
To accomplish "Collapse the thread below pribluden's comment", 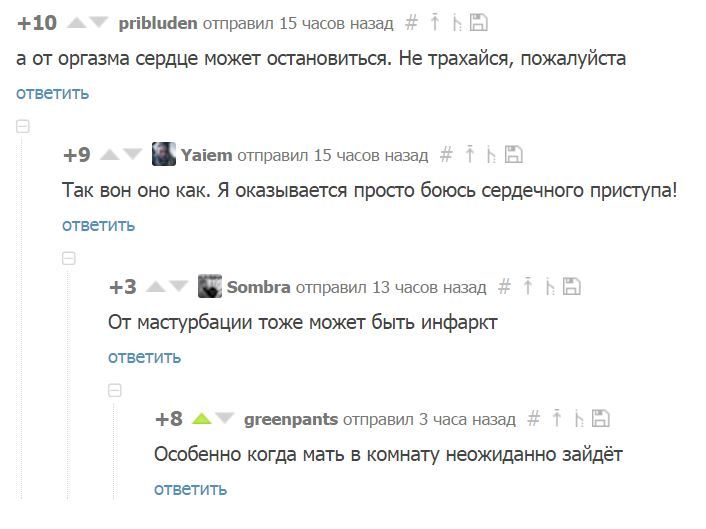I will click(x=22, y=126).
